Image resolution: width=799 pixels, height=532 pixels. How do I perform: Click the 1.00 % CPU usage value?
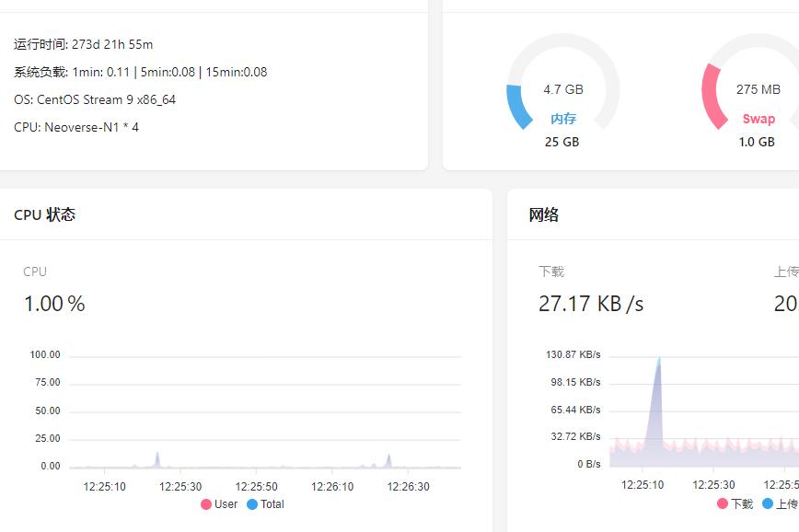tap(54, 304)
